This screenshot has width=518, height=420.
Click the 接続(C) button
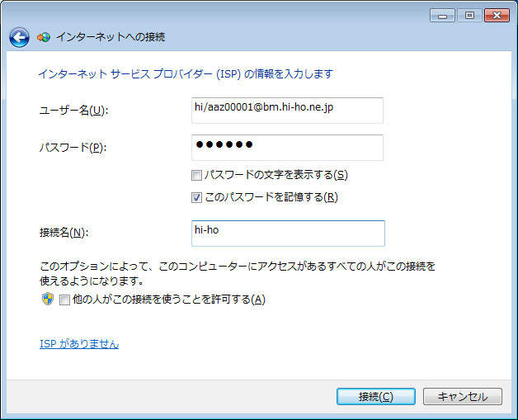click(376, 397)
